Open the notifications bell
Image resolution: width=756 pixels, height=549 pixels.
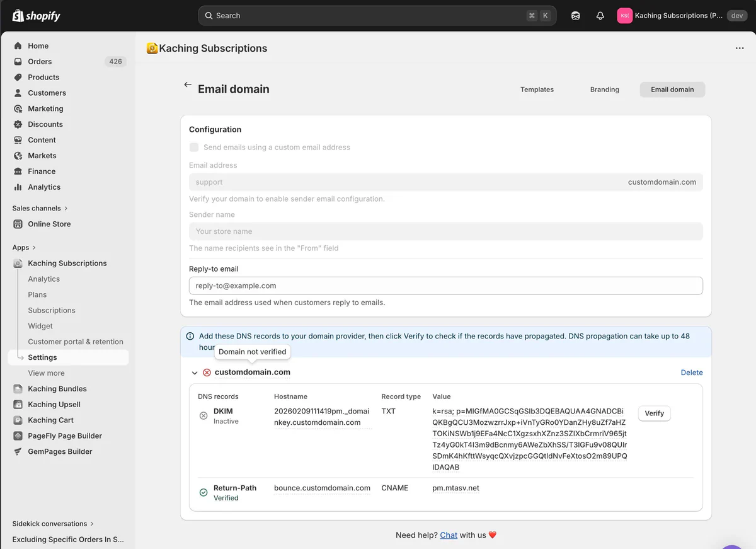pos(600,16)
